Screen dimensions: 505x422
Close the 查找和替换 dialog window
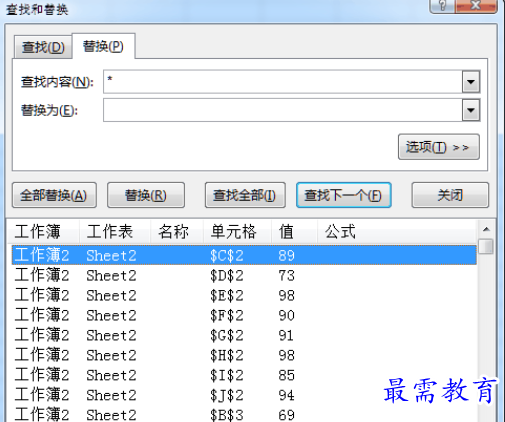click(x=476, y=6)
